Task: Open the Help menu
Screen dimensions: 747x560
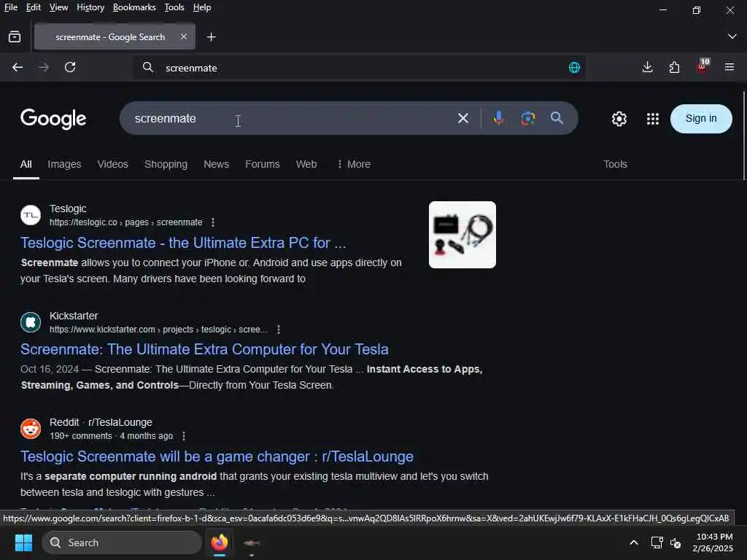Action: (202, 7)
